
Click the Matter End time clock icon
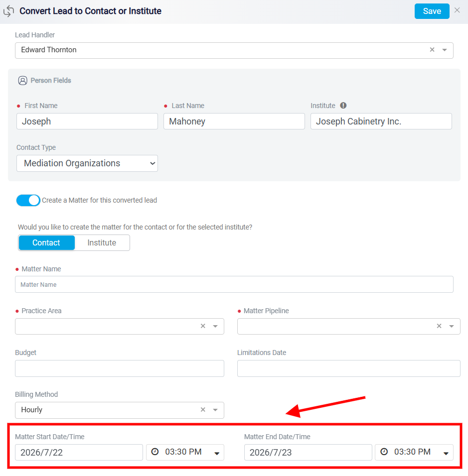[x=384, y=452]
